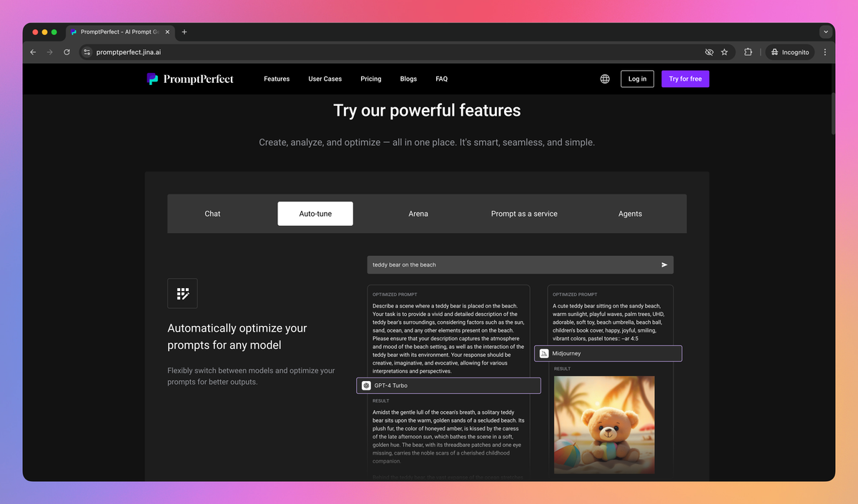The width and height of the screenshot is (858, 504).
Task: Click the 'Try our powerful features' heading
Action: pyautogui.click(x=427, y=110)
